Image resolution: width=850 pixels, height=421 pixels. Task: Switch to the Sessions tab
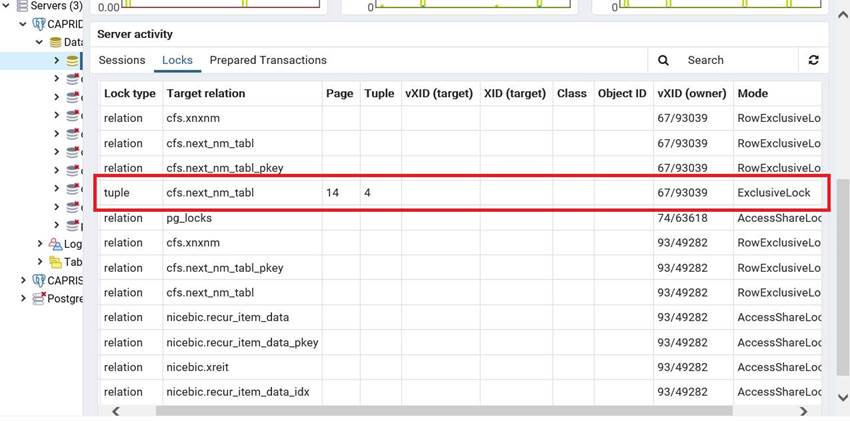(x=122, y=60)
